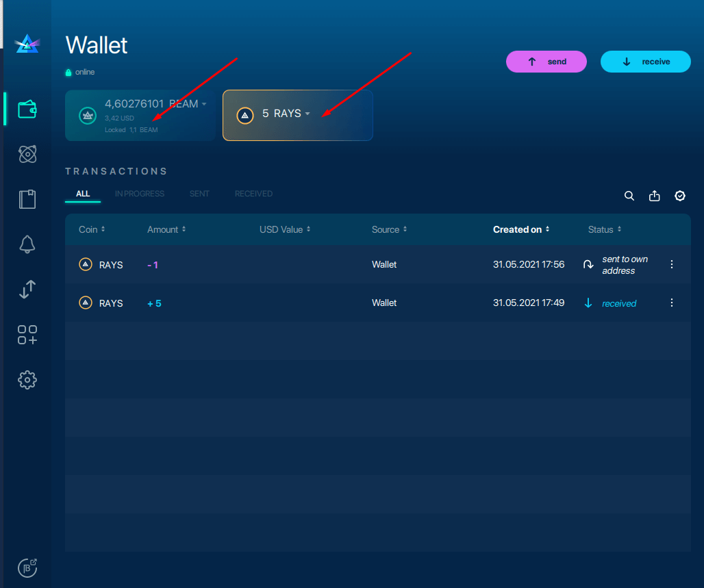Open the up-down arrows sidebar icon
Screen dimensions: 704x588
tap(27, 290)
